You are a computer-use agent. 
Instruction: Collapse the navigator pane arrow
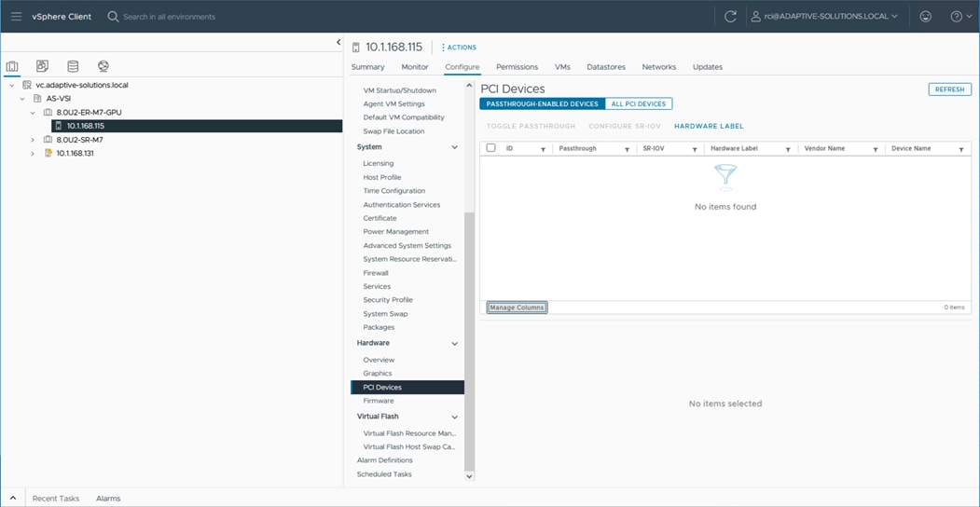tap(338, 43)
